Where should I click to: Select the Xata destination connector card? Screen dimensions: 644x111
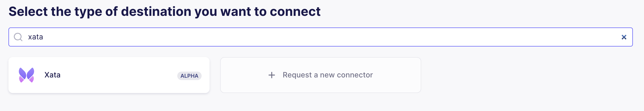click(x=109, y=75)
